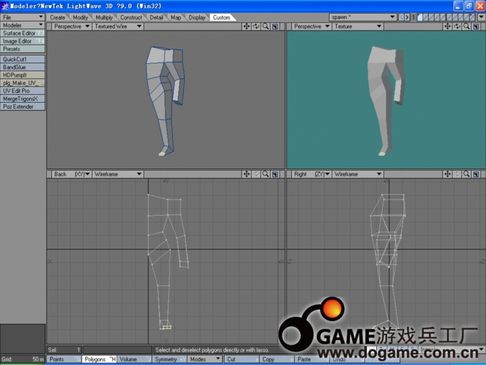Image resolution: width=486 pixels, height=365 pixels.
Task: Open the Modes dropdown
Action: [x=205, y=359]
